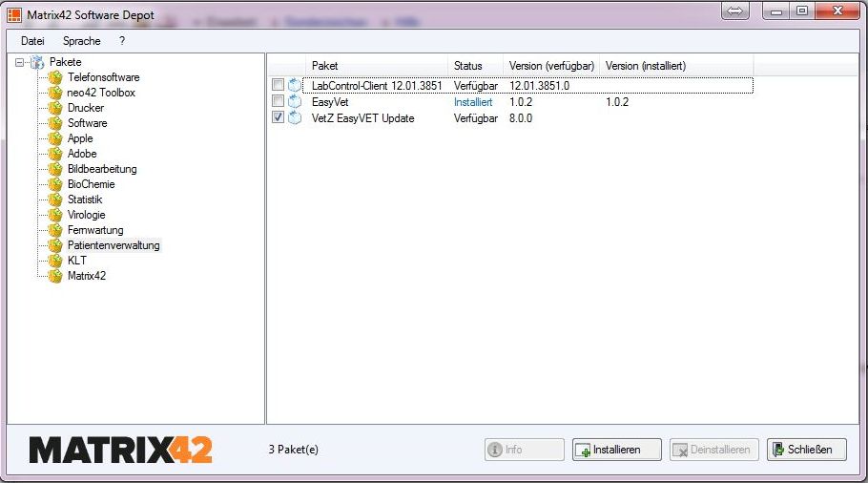Click the Matrix42 app icon in title bar
The height and width of the screenshot is (483, 868).
(14, 15)
